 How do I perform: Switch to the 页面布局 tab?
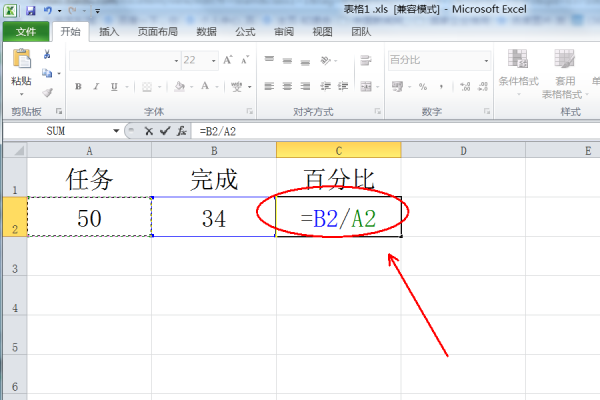click(158, 32)
